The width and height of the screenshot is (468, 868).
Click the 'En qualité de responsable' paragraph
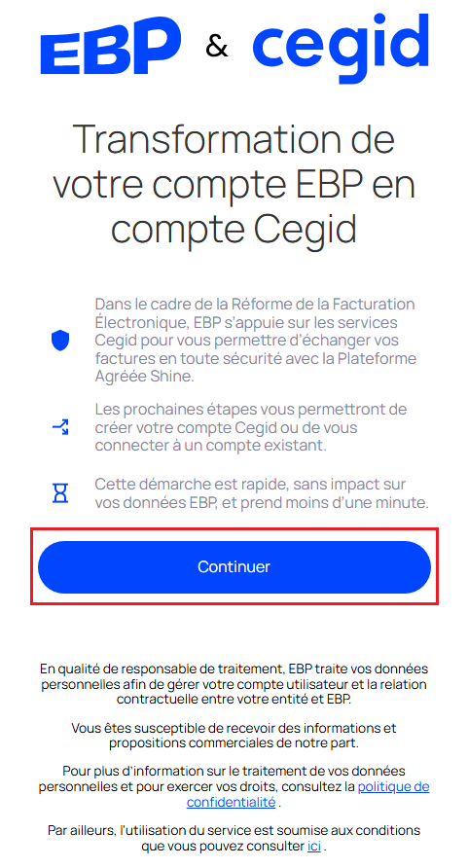pos(234,684)
